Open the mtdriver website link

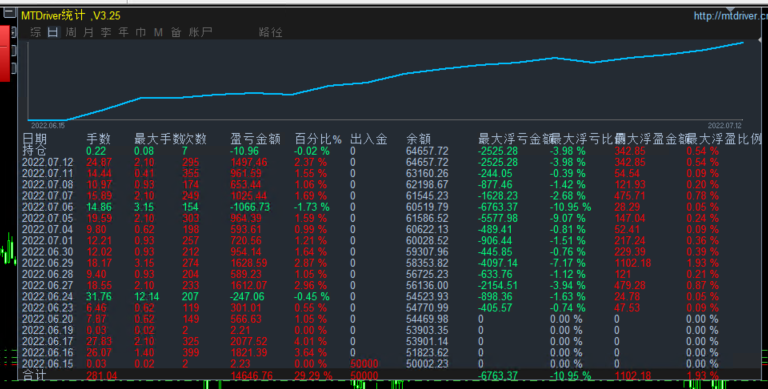(x=730, y=16)
